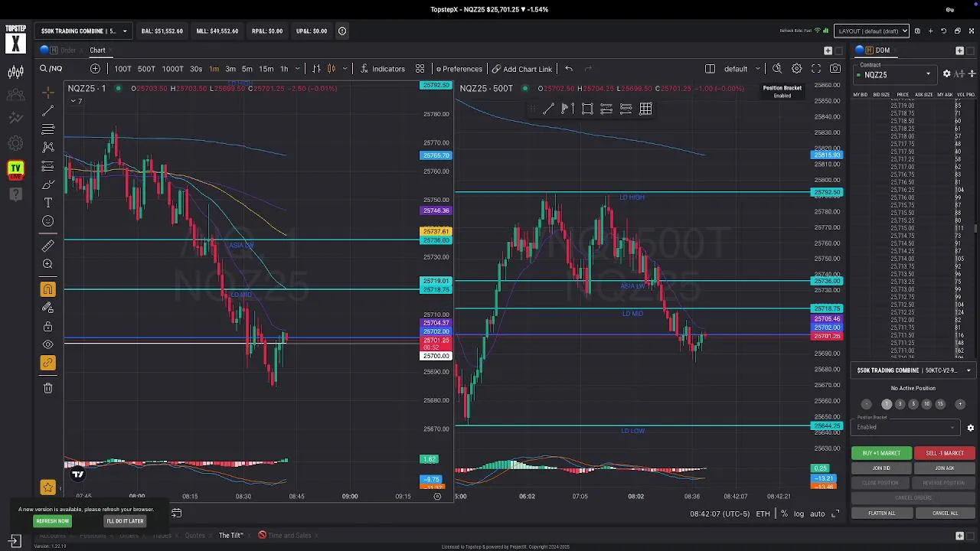Image resolution: width=980 pixels, height=551 pixels.
Task: Click BUY +1 MARKET button
Action: pos(881,453)
